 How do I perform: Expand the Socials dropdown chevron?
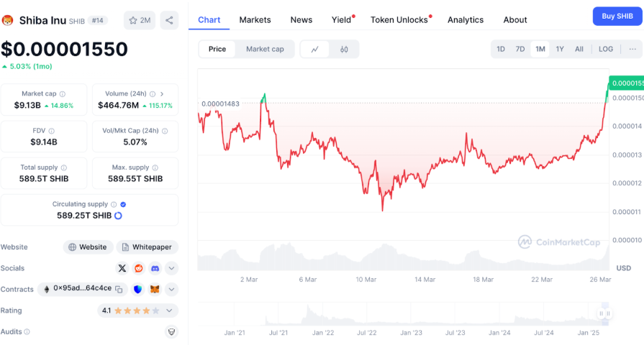point(171,268)
